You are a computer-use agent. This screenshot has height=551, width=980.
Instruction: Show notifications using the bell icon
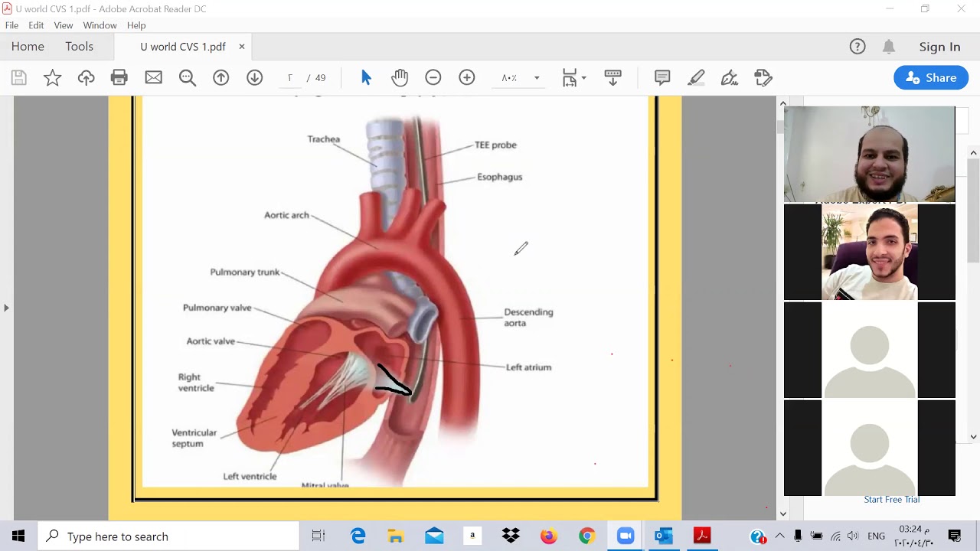[x=889, y=47]
